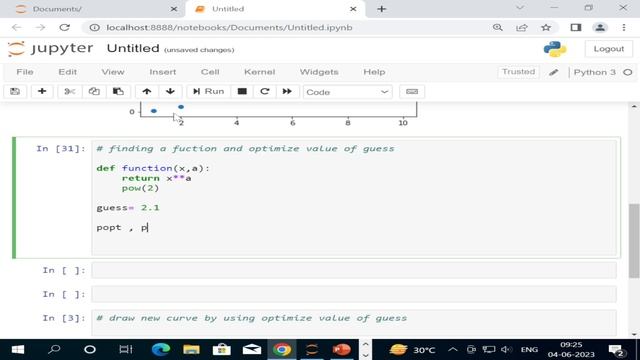Image resolution: width=640 pixels, height=360 pixels.
Task: Open the tab search chevron
Action: pos(520,8)
